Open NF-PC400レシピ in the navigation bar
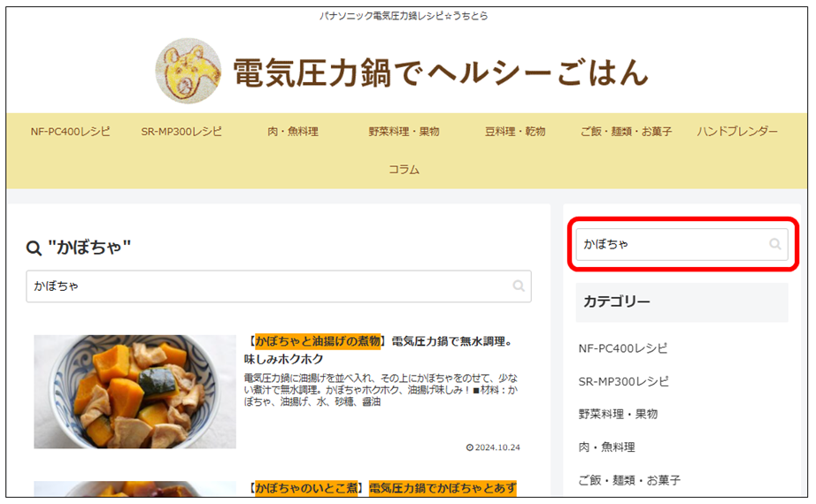The width and height of the screenshot is (816, 504). (x=70, y=132)
